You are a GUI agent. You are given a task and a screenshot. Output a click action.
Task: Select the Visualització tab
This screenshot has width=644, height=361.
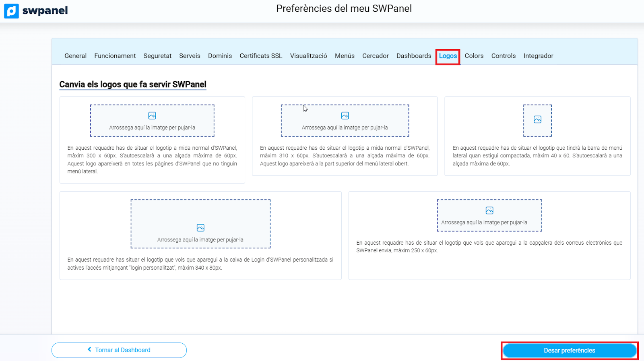click(x=308, y=56)
